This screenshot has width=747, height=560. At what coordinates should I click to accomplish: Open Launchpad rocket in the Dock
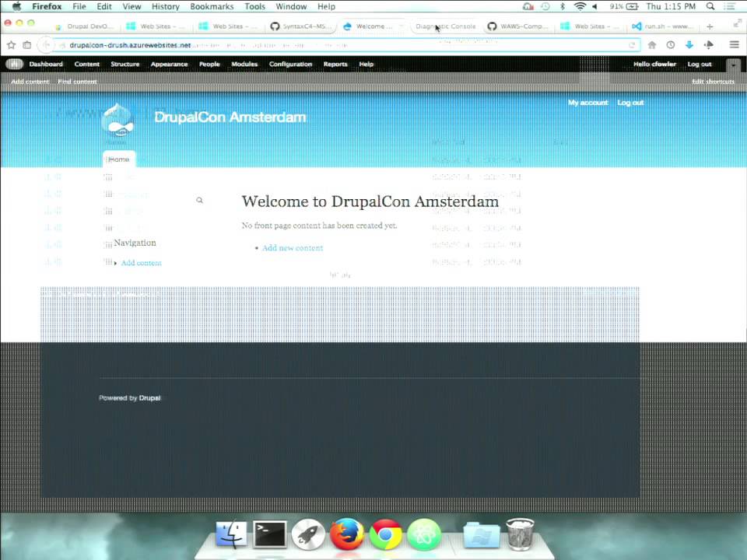tap(308, 534)
